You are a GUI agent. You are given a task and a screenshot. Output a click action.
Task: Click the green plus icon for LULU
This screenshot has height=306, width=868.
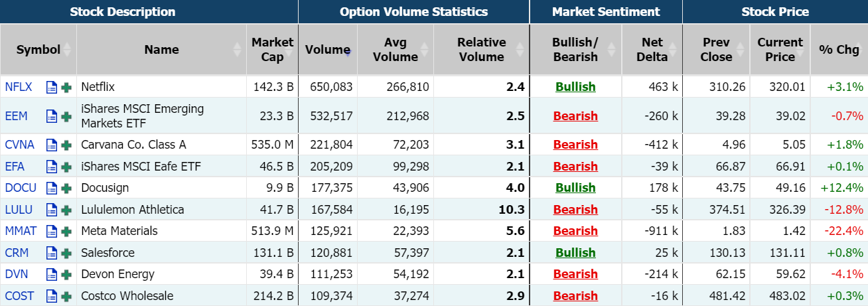(66, 210)
